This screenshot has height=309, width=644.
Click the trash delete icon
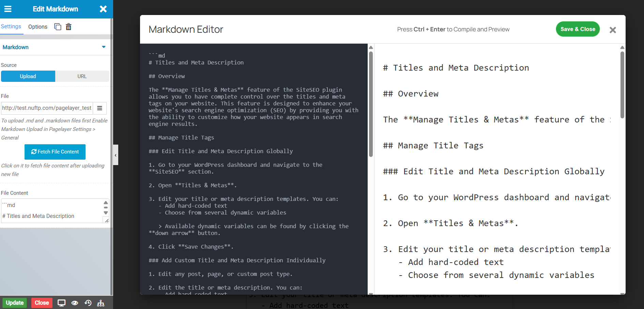[x=68, y=27]
